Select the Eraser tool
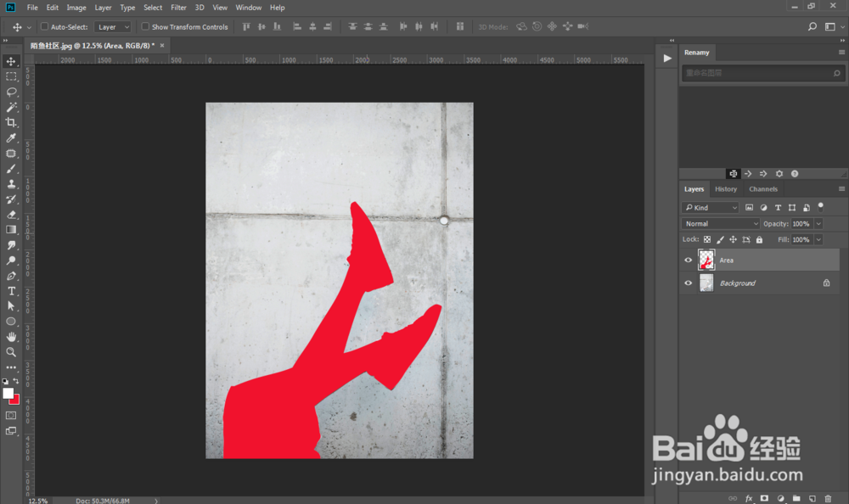Screen dimensions: 849x504 11,215
